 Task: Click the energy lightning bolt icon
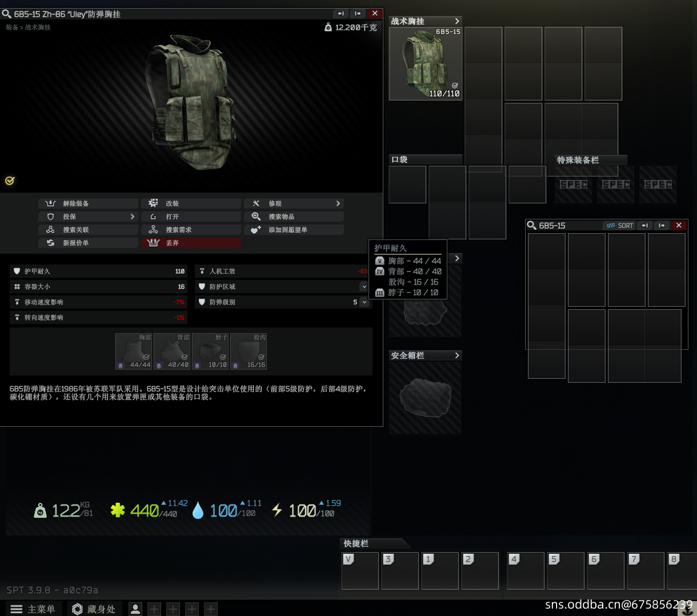tap(277, 510)
